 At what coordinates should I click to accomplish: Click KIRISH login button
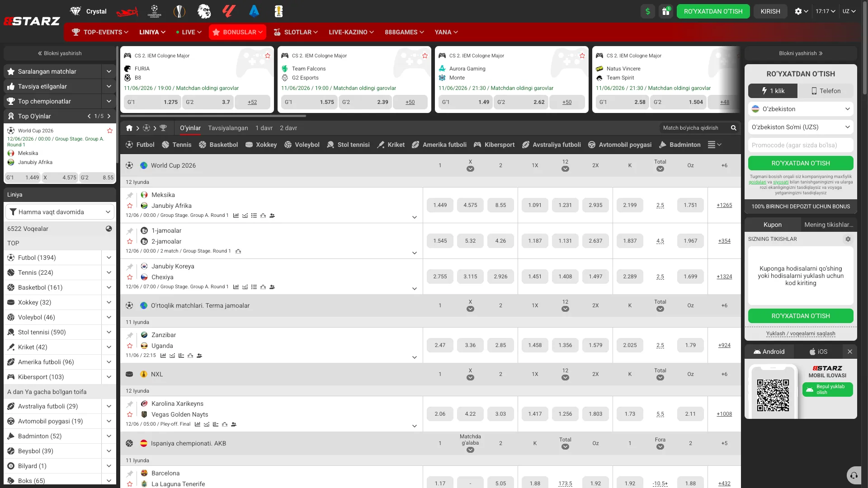(x=770, y=11)
